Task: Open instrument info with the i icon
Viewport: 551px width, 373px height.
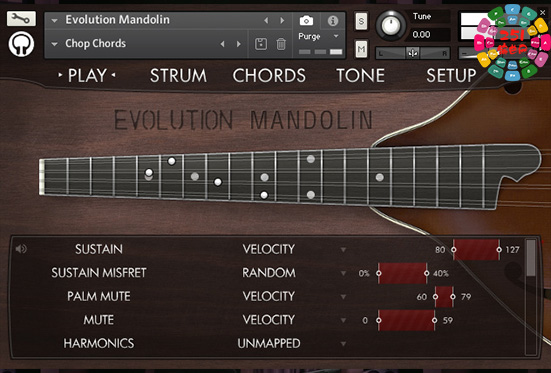Action: 332,21
